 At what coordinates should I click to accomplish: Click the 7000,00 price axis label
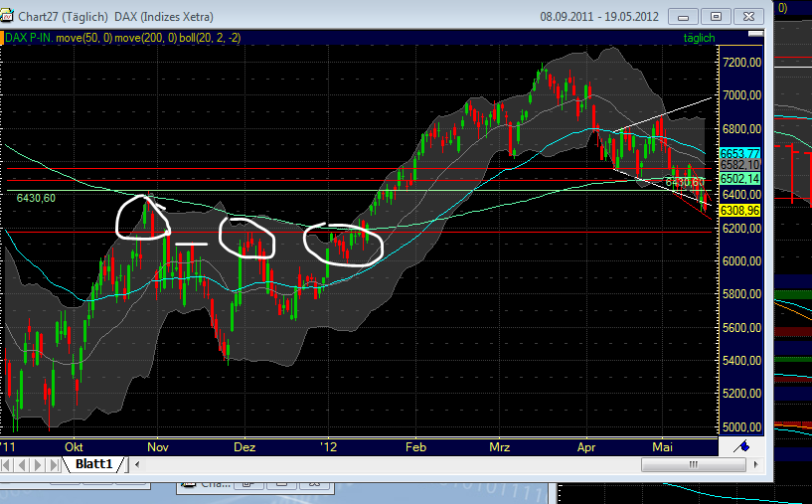pyautogui.click(x=741, y=95)
